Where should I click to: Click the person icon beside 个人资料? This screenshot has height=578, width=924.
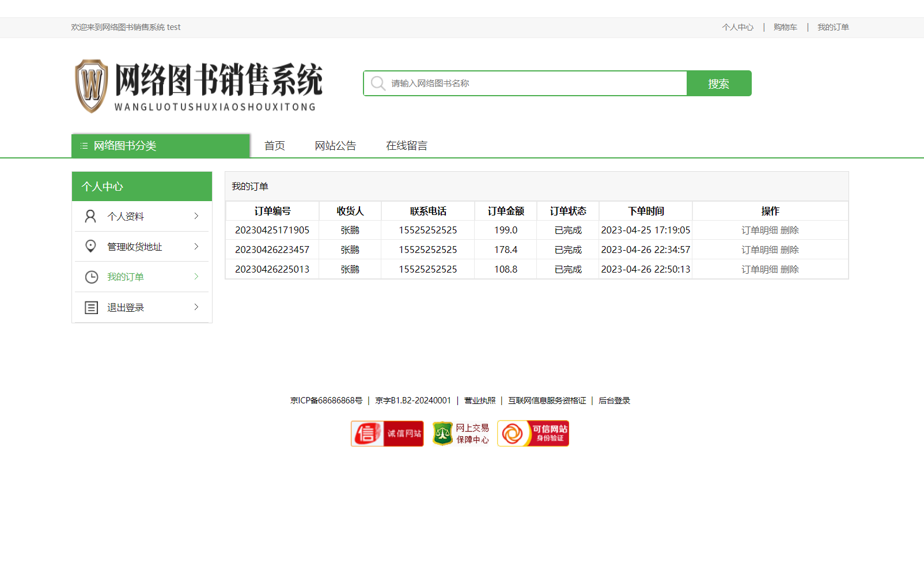click(90, 216)
